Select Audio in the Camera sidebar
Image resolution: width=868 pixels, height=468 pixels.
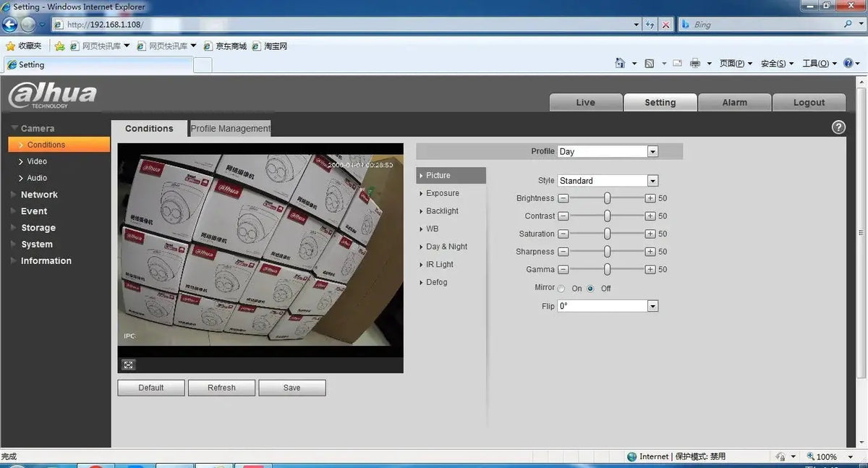(37, 178)
